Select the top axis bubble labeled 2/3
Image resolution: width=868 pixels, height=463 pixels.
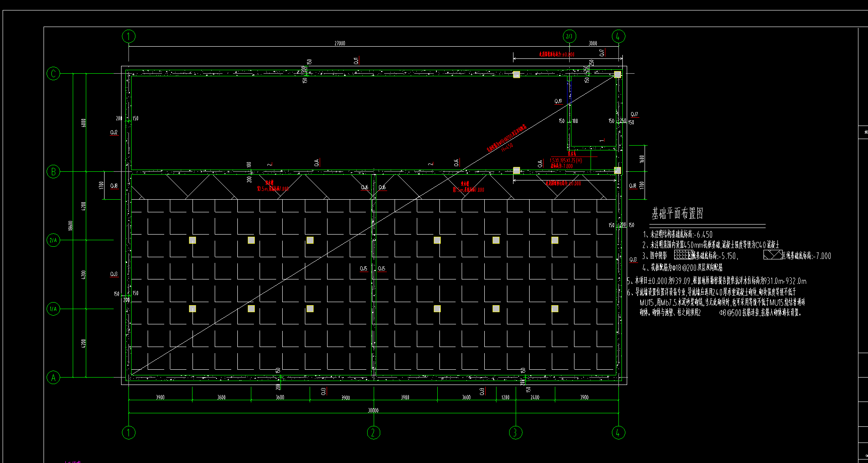(x=569, y=36)
